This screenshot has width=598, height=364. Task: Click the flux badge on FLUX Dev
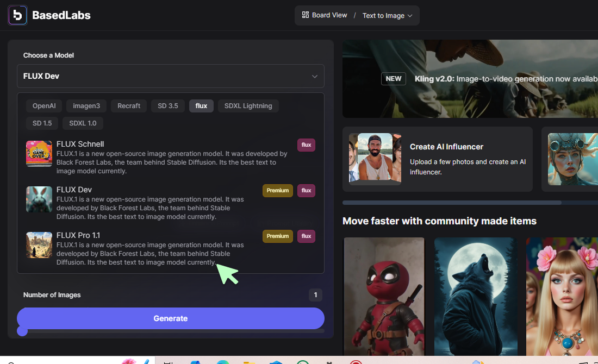(306, 191)
